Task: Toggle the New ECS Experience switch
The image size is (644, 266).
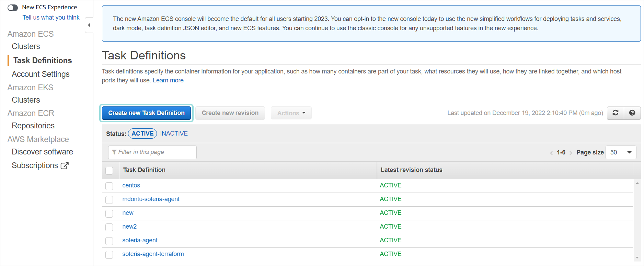Action: 13,8
